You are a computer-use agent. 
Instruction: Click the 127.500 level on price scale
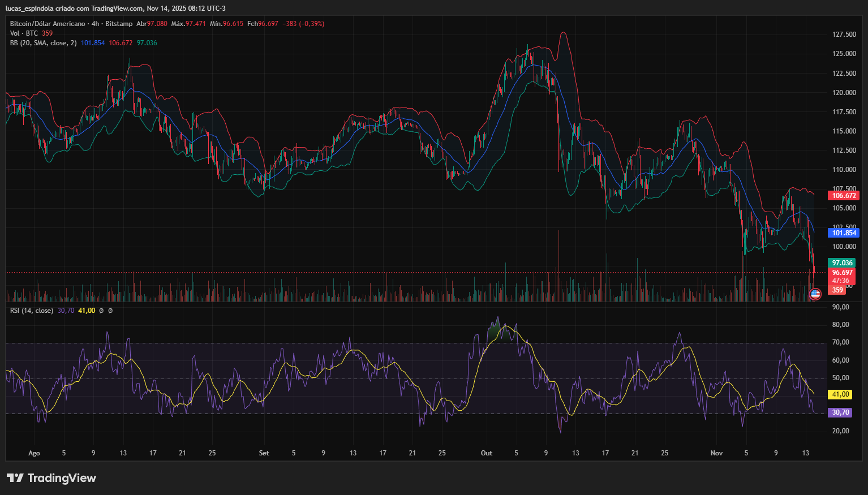tap(844, 35)
